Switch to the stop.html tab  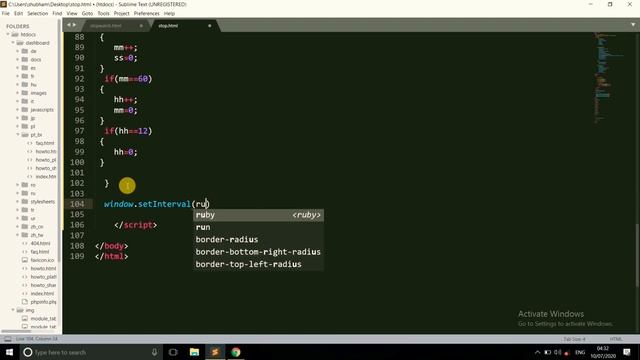(184, 25)
